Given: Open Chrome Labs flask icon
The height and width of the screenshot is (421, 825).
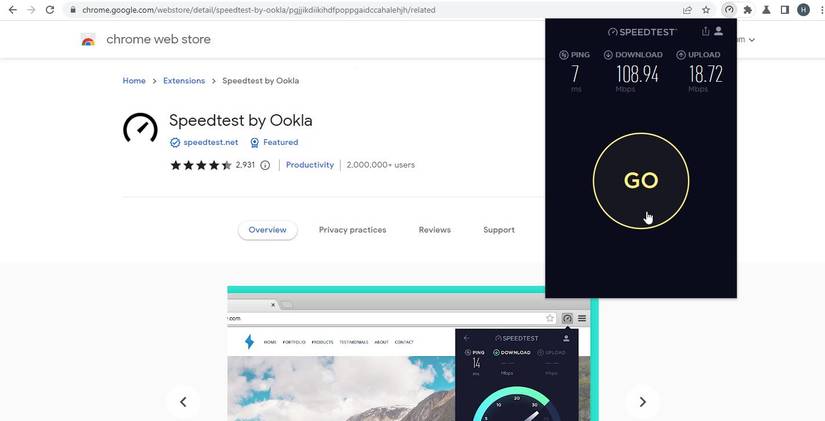Looking at the screenshot, I should (x=766, y=9).
